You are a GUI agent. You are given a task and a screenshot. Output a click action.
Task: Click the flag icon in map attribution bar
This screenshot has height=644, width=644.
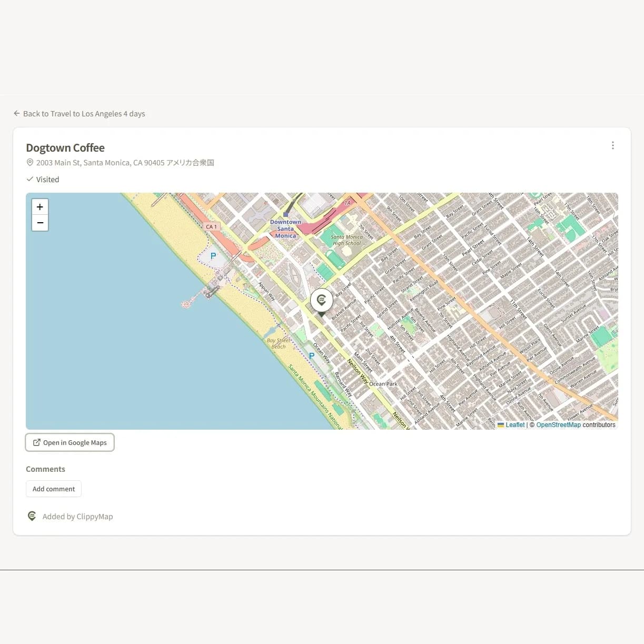coord(500,424)
